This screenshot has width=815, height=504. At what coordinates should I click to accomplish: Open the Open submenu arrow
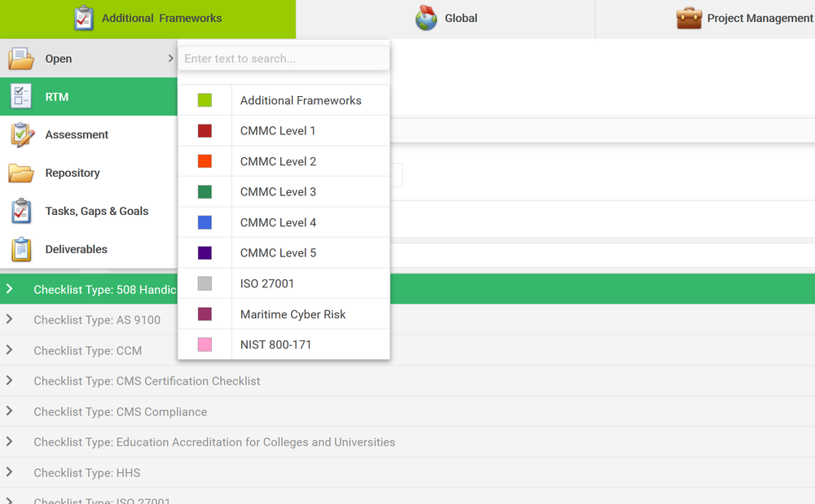170,59
